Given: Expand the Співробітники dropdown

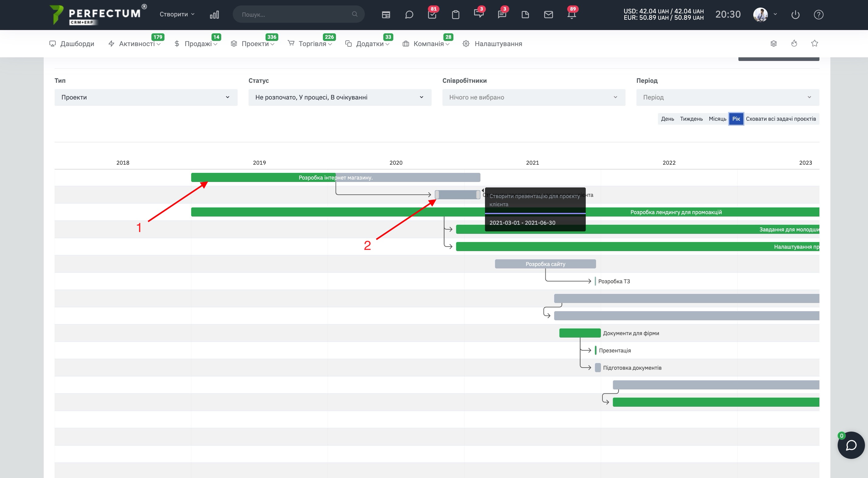Looking at the screenshot, I should pyautogui.click(x=534, y=97).
